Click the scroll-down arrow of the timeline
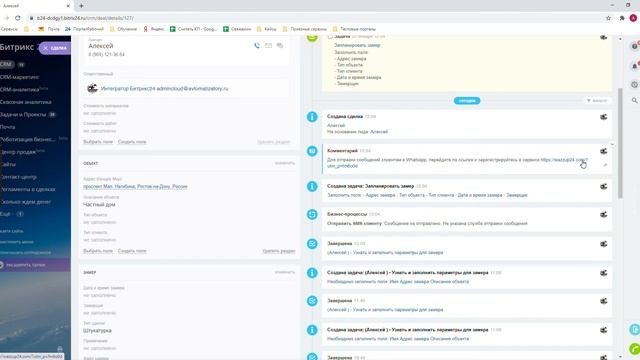The height and width of the screenshot is (360, 640). click(620, 356)
